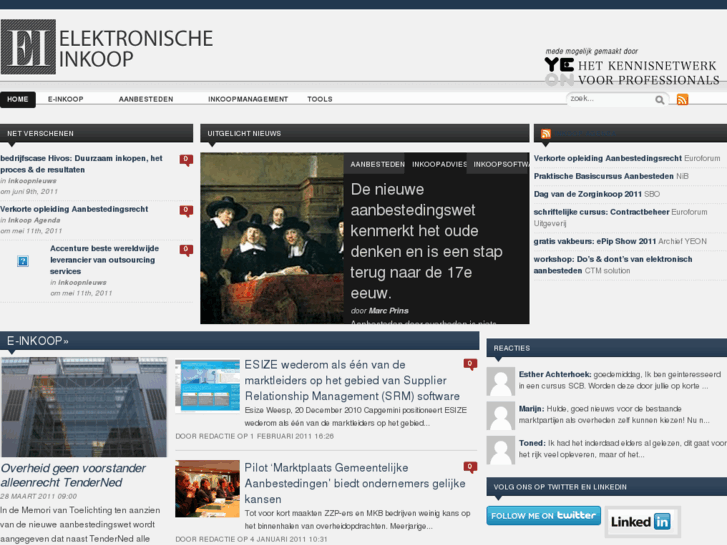
Task: Open the Yeon kennisnetwerk sponsor logo
Action: coord(632,72)
